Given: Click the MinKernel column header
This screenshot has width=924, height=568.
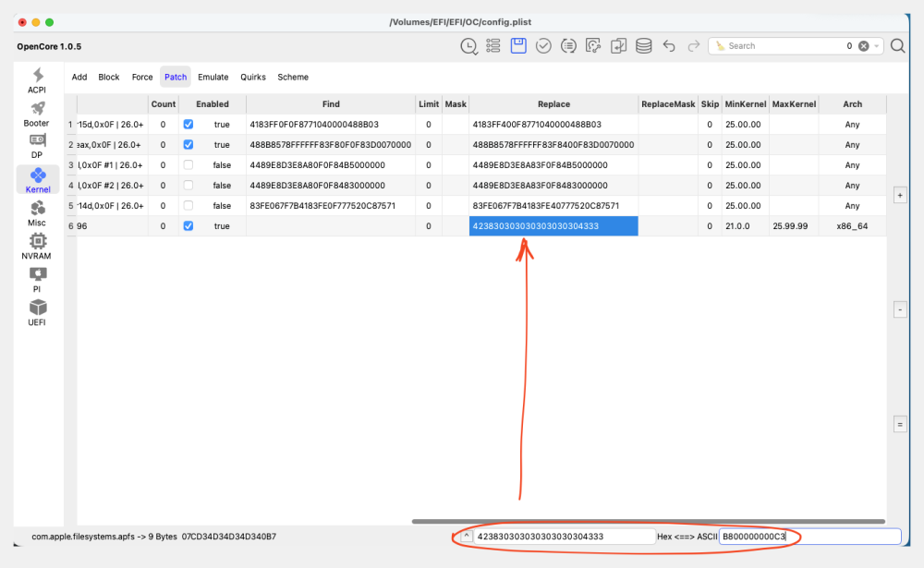Looking at the screenshot, I should (745, 103).
